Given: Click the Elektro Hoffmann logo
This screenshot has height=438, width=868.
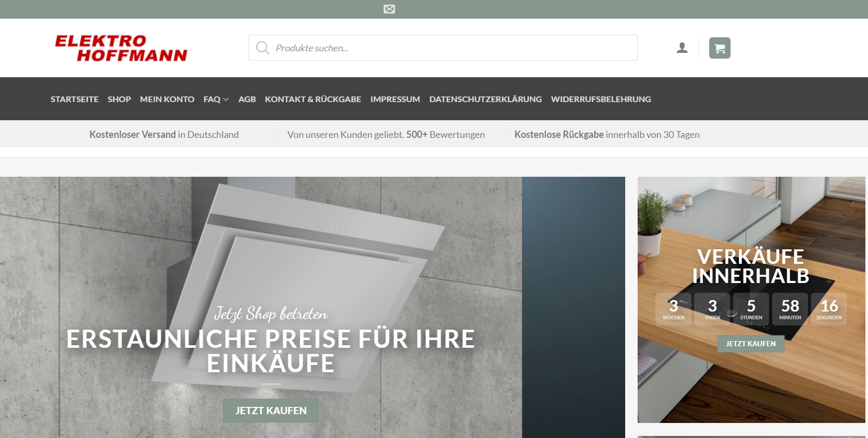Looking at the screenshot, I should [121, 48].
